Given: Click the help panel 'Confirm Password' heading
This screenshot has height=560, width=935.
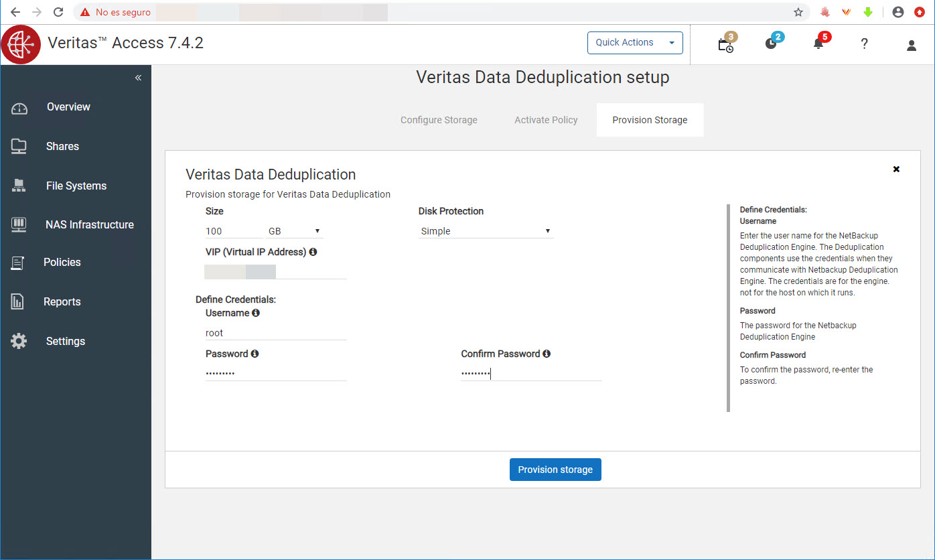Looking at the screenshot, I should (x=773, y=355).
